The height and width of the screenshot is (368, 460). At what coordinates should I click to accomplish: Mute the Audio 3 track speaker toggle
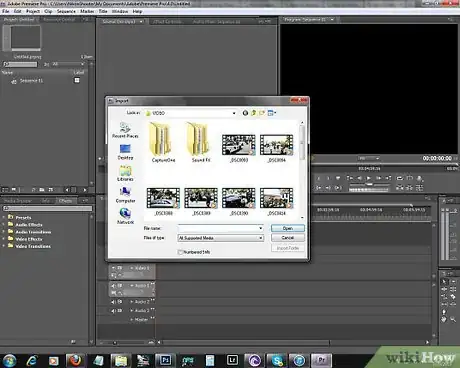pyautogui.click(x=113, y=311)
